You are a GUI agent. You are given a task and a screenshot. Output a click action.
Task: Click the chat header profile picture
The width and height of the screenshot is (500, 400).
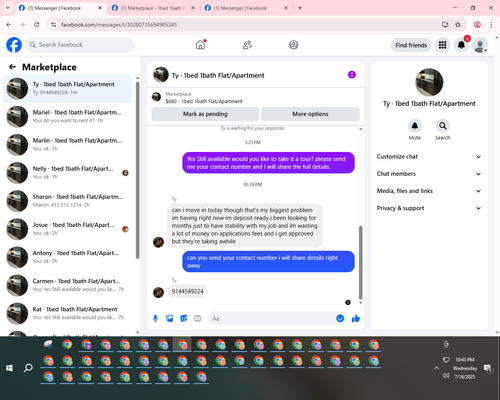coord(161,75)
